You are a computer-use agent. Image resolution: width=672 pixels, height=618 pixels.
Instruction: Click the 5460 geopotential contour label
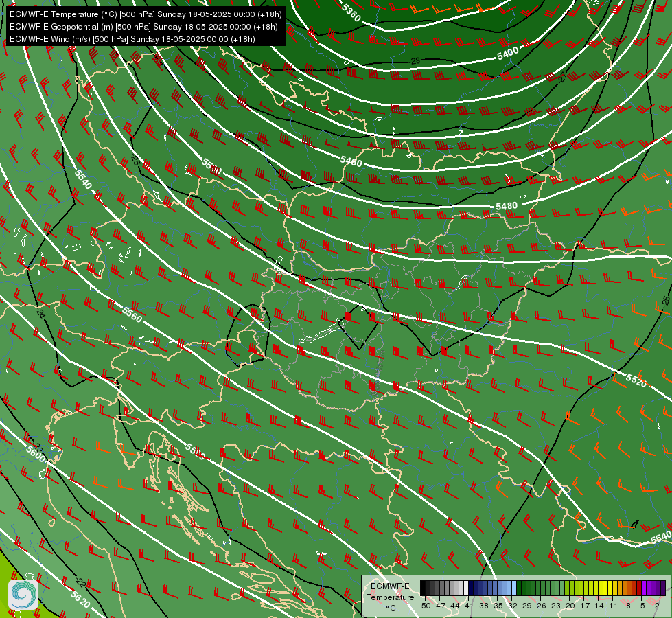click(351, 161)
